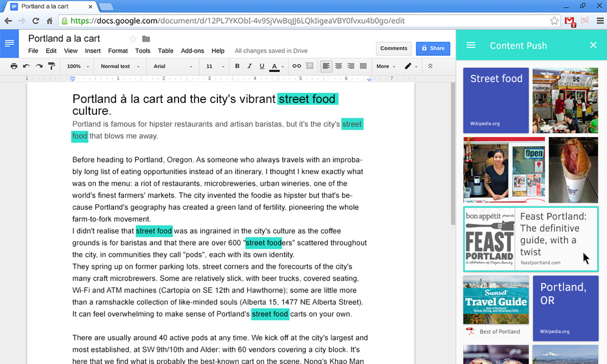
Task: Apply bold formatting
Action: click(x=237, y=67)
